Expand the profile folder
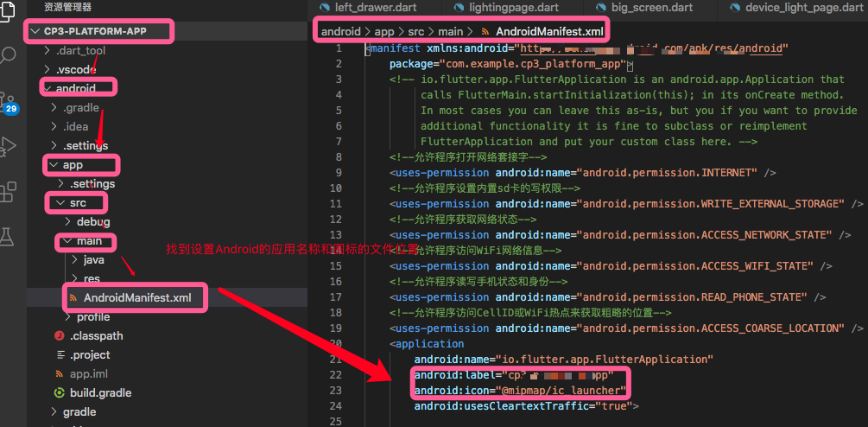The image size is (868, 427). (93, 316)
